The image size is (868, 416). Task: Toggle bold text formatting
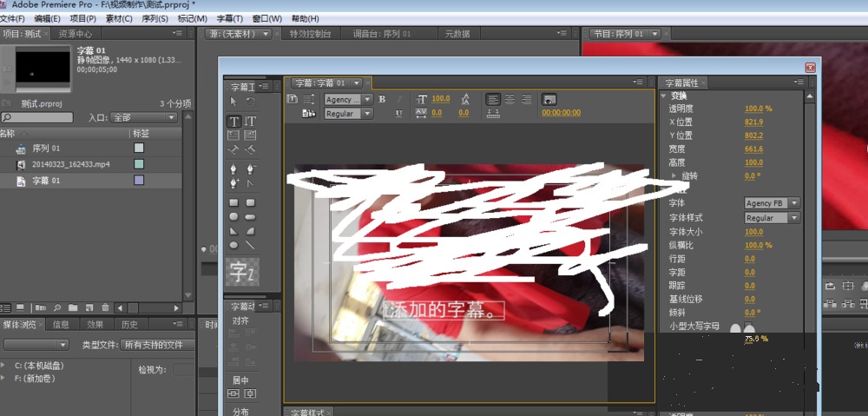[x=382, y=99]
